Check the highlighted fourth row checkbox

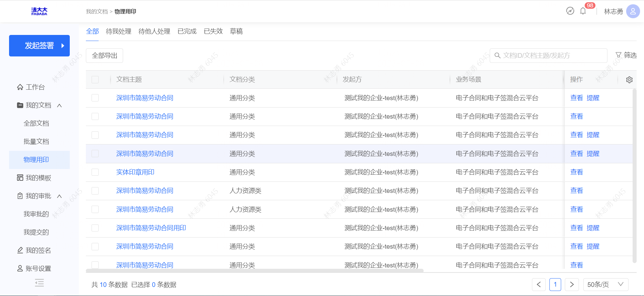coord(95,154)
